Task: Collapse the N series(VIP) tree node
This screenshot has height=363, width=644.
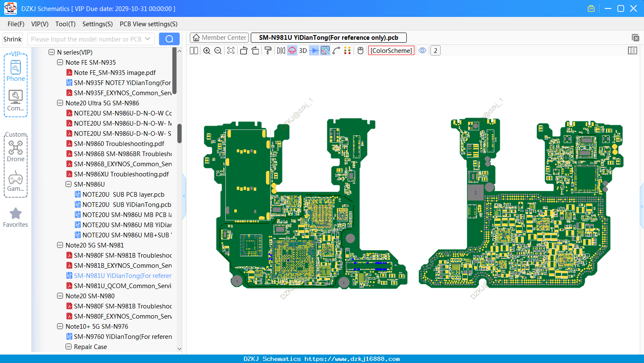Action: click(x=52, y=52)
